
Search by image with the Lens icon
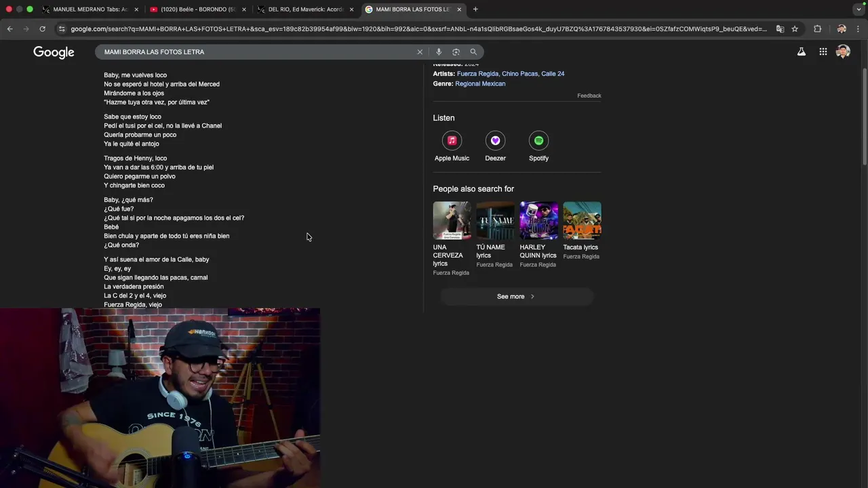coord(456,52)
